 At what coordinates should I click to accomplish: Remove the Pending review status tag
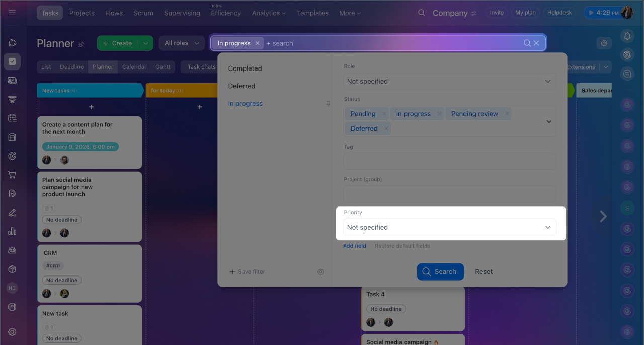point(507,114)
